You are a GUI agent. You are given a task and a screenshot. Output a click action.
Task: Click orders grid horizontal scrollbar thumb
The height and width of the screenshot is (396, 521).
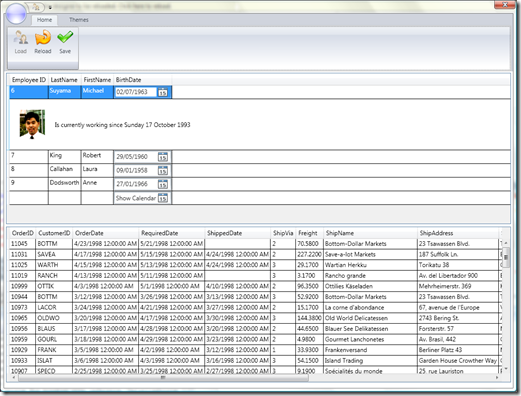[163, 378]
